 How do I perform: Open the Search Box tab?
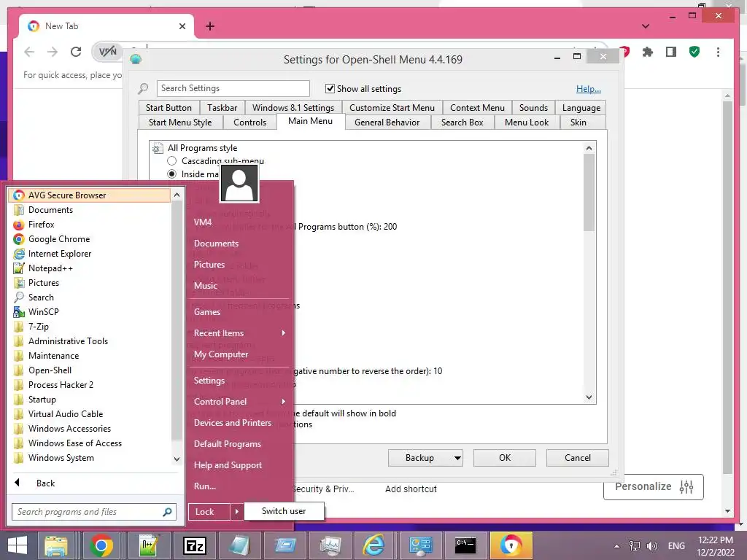pos(462,122)
